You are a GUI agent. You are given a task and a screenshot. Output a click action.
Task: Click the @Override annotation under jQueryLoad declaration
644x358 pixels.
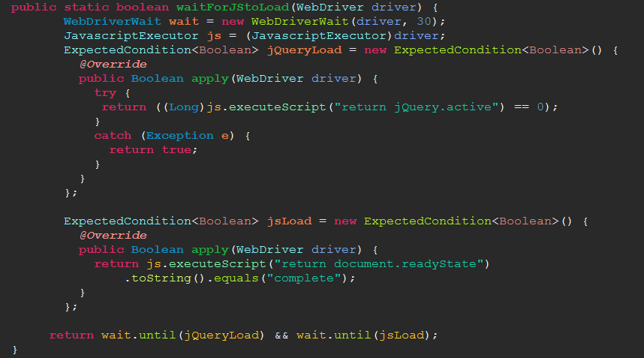tap(113, 64)
